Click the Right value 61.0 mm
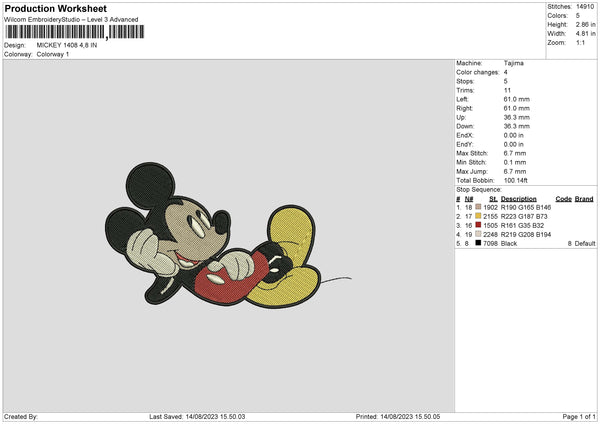The image size is (600, 424). 517,108
